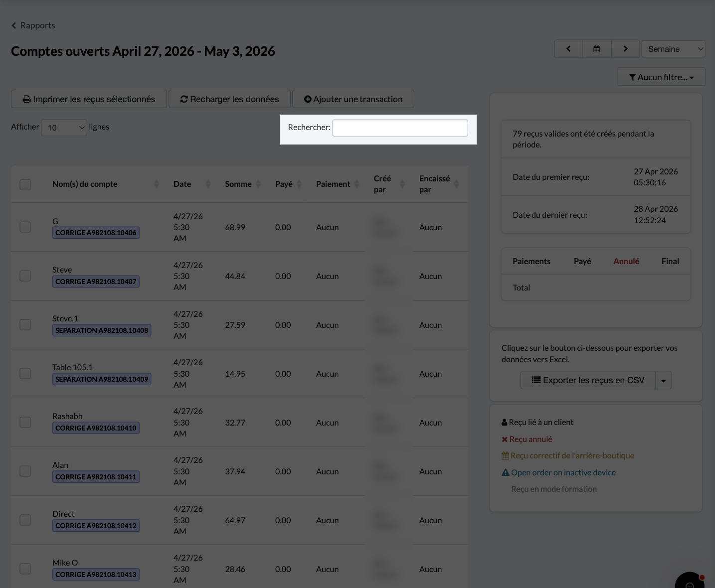This screenshot has height=588, width=715.
Task: Click Date du premier reçu value
Action: point(656,177)
